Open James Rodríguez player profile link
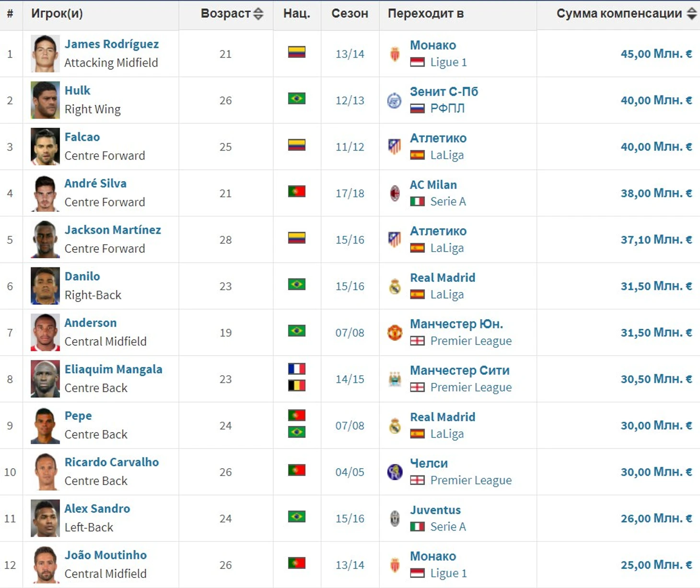The width and height of the screenshot is (700, 588). tap(112, 44)
